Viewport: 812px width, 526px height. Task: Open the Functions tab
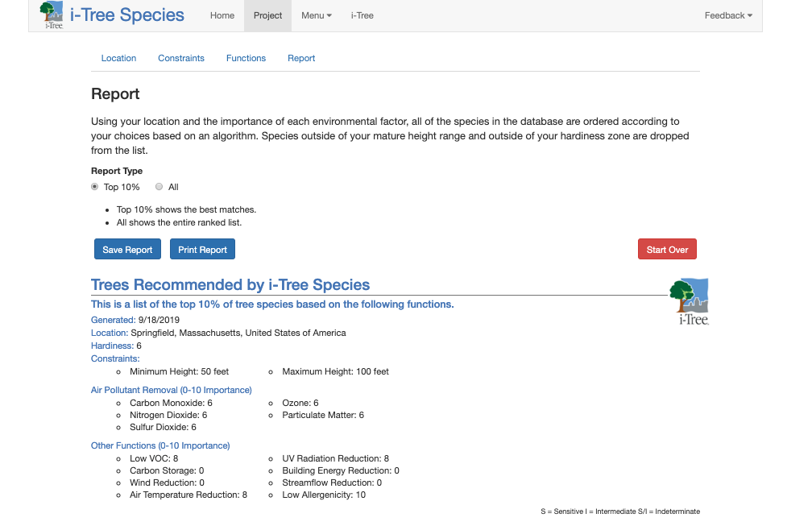[x=246, y=58]
